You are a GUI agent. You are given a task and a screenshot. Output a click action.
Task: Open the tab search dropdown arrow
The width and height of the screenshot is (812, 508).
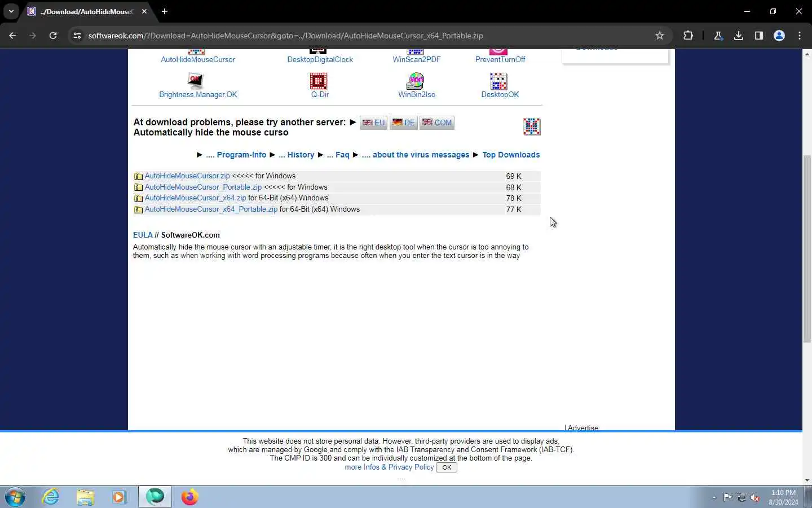click(11, 11)
